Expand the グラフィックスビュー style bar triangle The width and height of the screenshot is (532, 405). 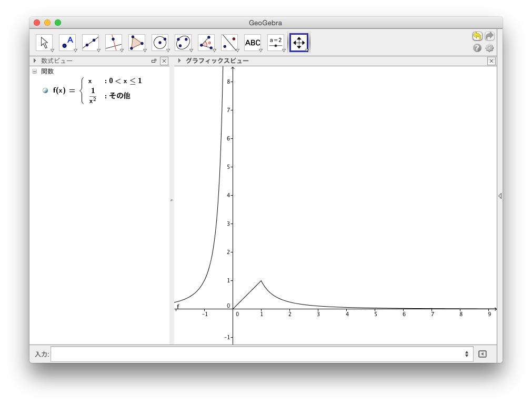coord(179,60)
